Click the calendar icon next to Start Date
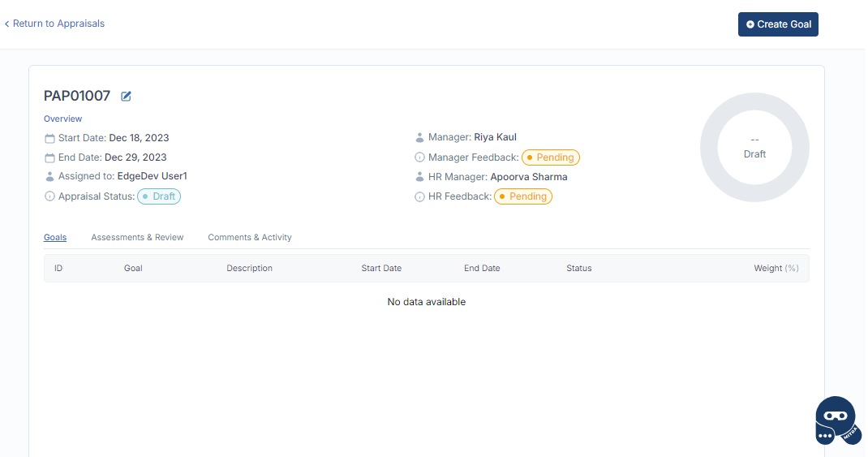 49,139
